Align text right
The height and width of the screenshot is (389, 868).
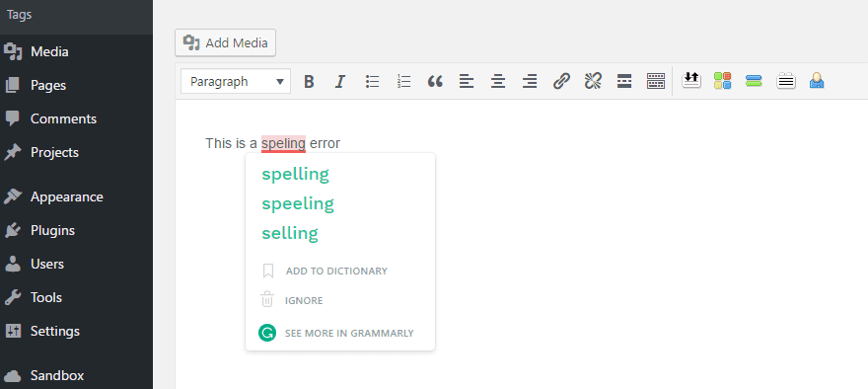[x=530, y=82]
